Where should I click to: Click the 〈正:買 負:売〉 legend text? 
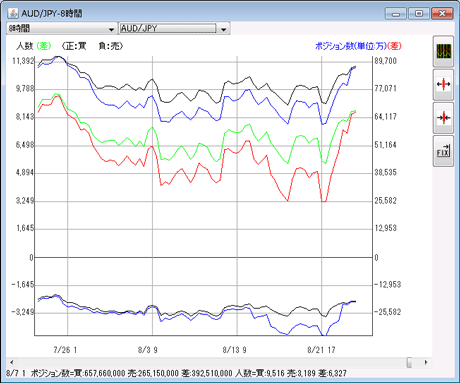pos(93,46)
